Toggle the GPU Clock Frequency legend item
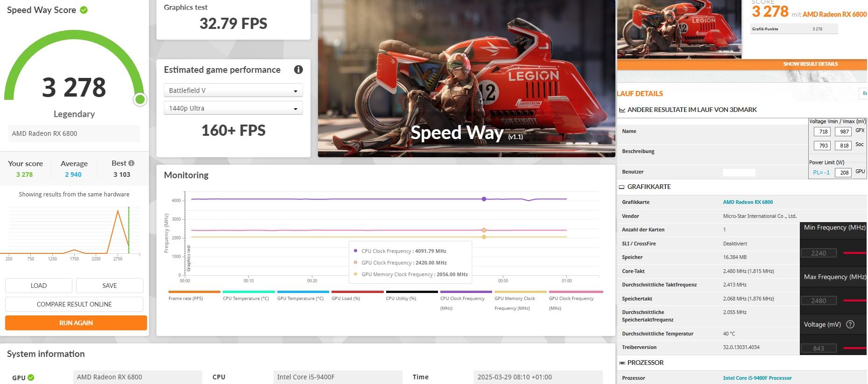Screen dimensions: 868x384 [x=576, y=300]
